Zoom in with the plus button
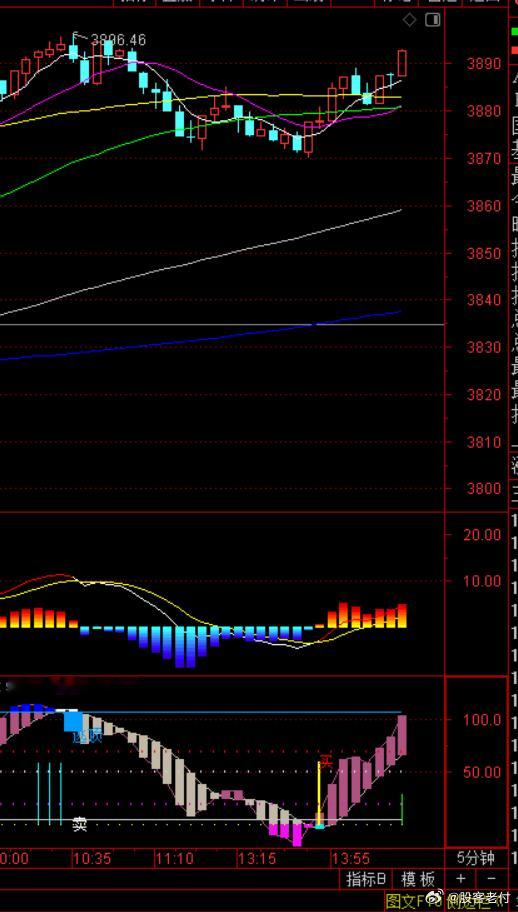Image resolution: width=518 pixels, height=912 pixels. 460,878
